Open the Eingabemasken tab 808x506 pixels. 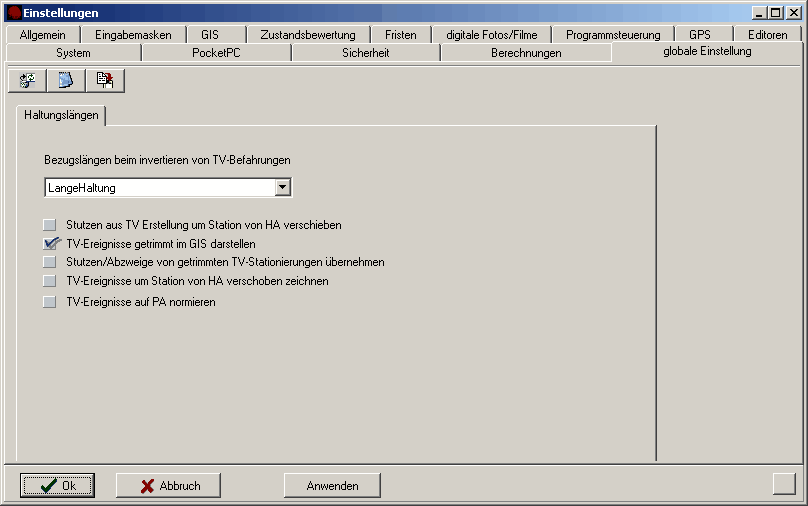coord(133,35)
